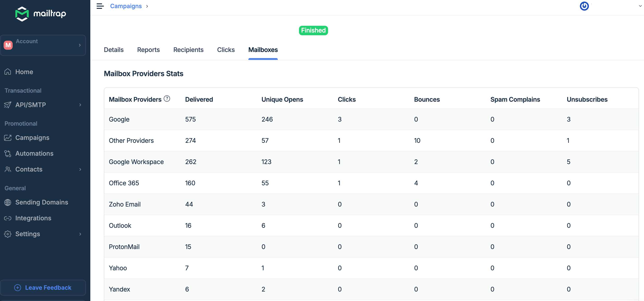Click the blue user avatar icon

pos(584,6)
